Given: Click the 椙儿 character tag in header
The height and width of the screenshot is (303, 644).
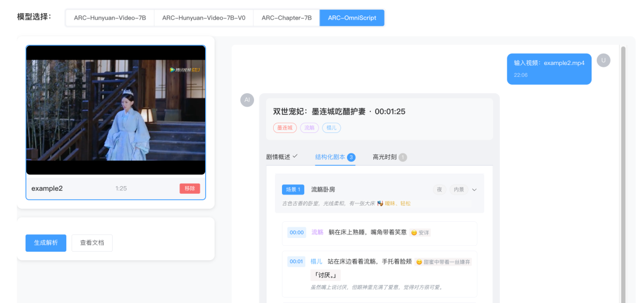Looking at the screenshot, I should [331, 128].
